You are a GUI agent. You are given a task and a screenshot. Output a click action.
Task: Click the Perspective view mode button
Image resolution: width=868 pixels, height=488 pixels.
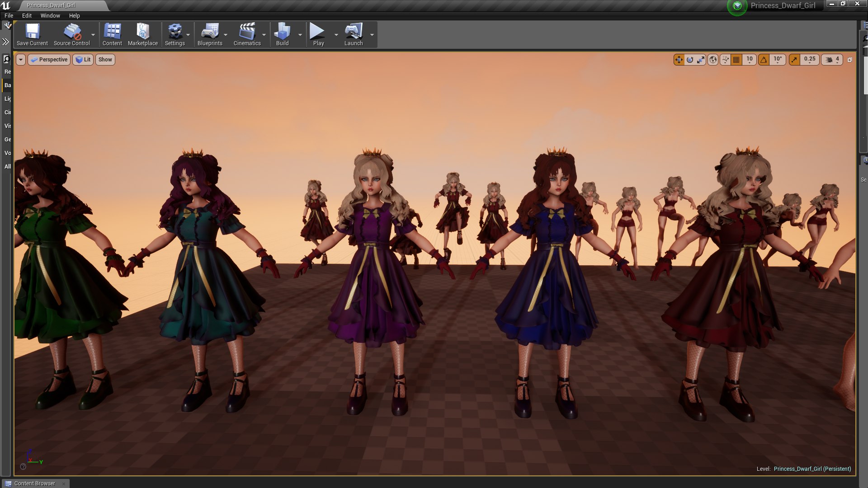[49, 60]
